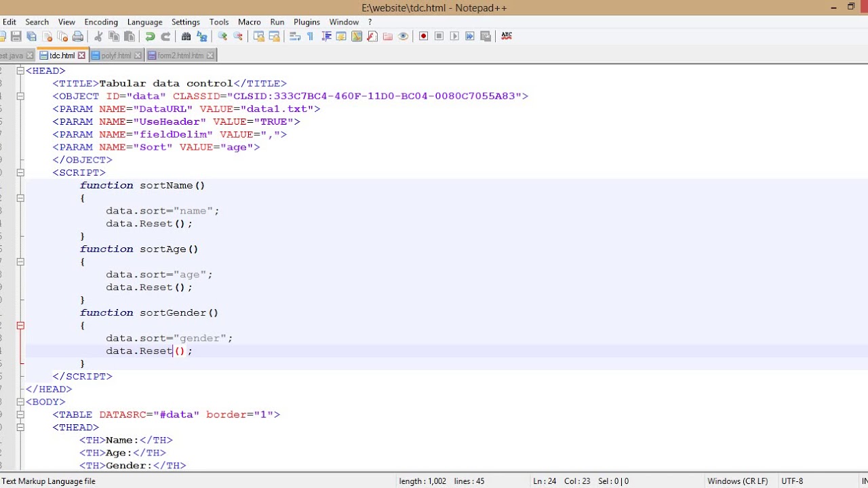Open the Replace dialog icon

click(201, 36)
